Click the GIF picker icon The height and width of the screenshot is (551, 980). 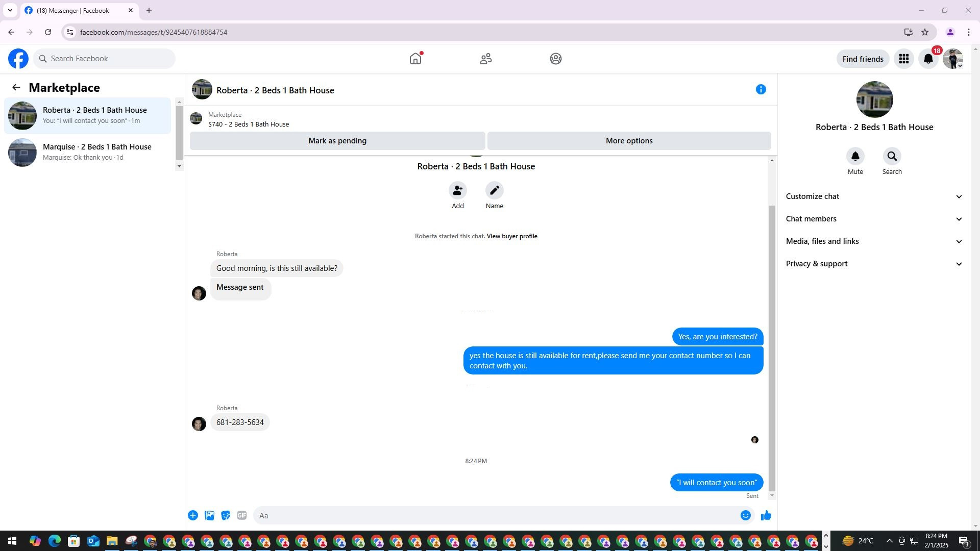[x=242, y=516]
